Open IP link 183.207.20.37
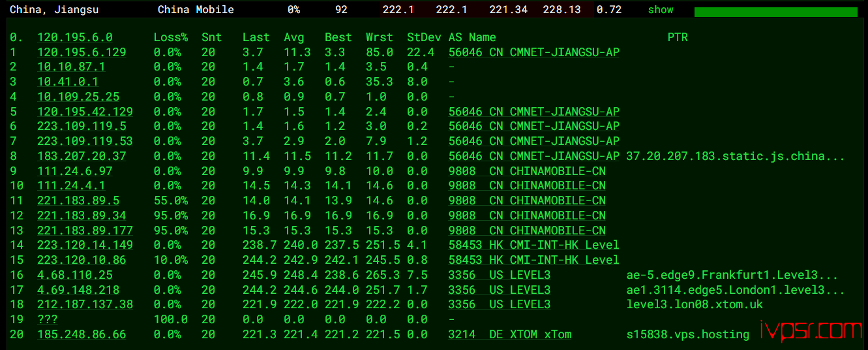 pos(82,156)
